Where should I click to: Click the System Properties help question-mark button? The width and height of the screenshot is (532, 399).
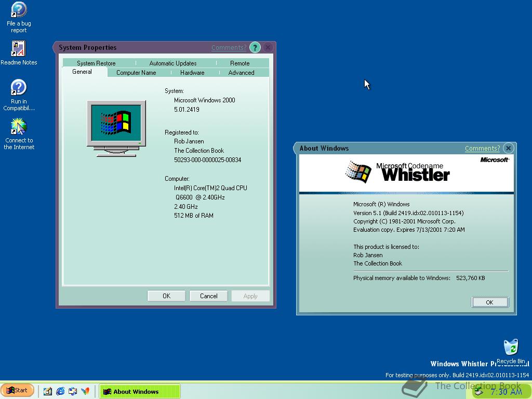pos(255,47)
